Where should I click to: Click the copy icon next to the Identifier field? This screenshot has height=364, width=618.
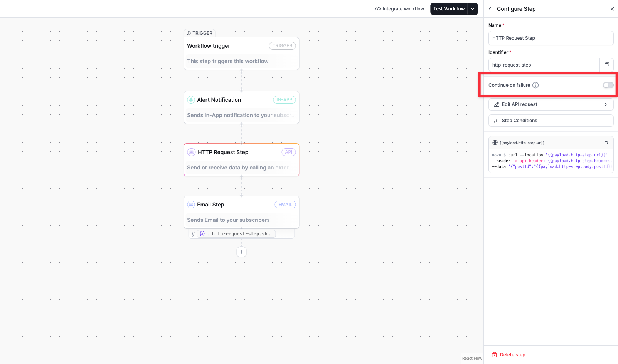click(x=606, y=65)
